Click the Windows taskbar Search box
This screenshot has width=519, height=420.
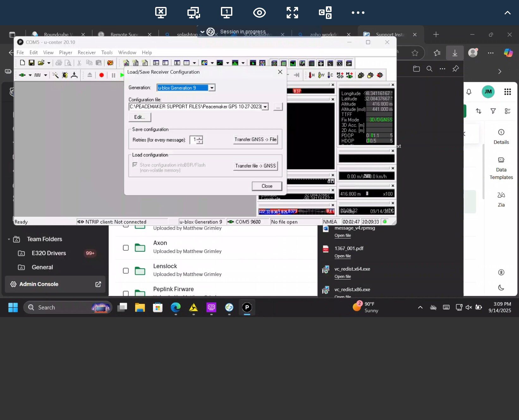click(x=68, y=307)
